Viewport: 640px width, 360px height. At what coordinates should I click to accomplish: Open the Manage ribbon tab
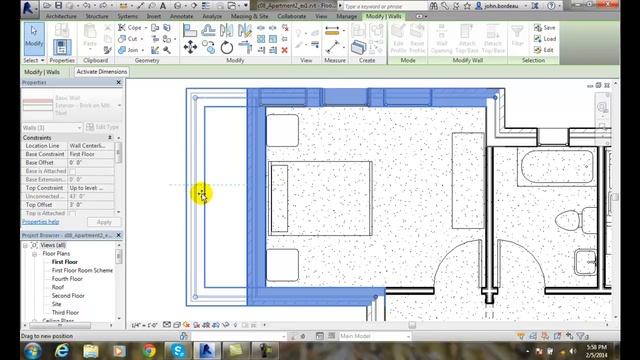(347, 16)
